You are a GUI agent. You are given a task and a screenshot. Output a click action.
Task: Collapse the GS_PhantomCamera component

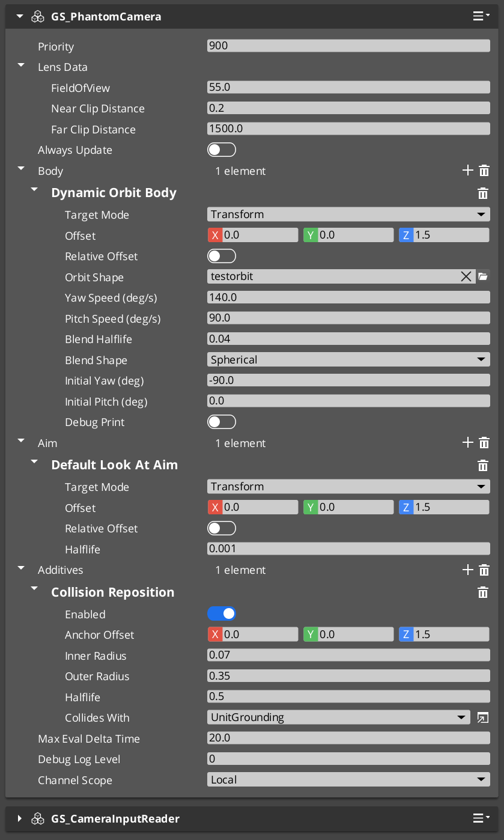click(20, 16)
